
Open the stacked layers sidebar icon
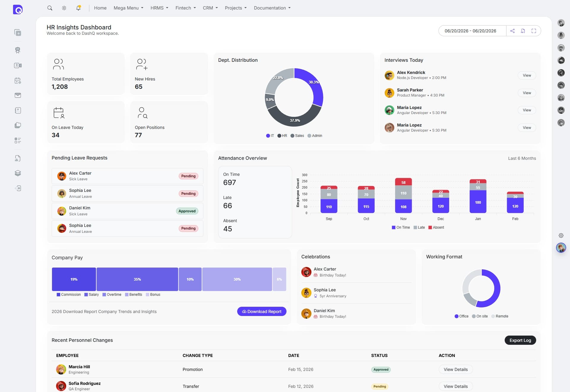(x=18, y=173)
